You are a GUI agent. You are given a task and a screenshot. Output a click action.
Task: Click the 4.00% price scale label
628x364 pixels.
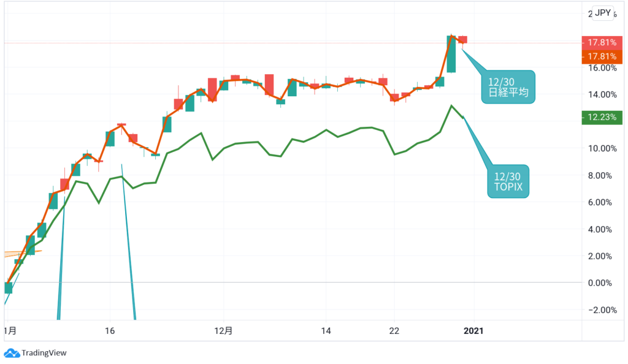tap(602, 229)
